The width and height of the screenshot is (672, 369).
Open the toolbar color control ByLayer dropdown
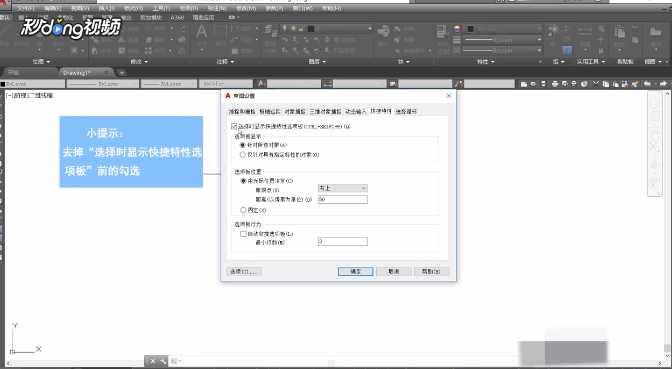(33, 84)
